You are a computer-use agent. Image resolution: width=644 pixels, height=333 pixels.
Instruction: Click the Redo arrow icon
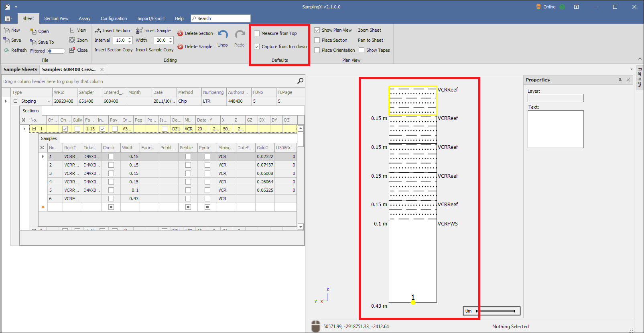(x=240, y=35)
